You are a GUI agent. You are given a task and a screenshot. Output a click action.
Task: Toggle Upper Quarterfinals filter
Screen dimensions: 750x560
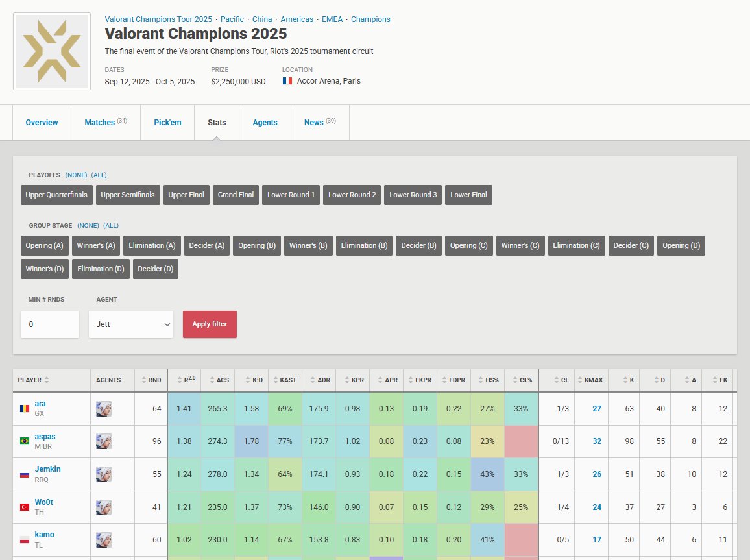(x=56, y=195)
